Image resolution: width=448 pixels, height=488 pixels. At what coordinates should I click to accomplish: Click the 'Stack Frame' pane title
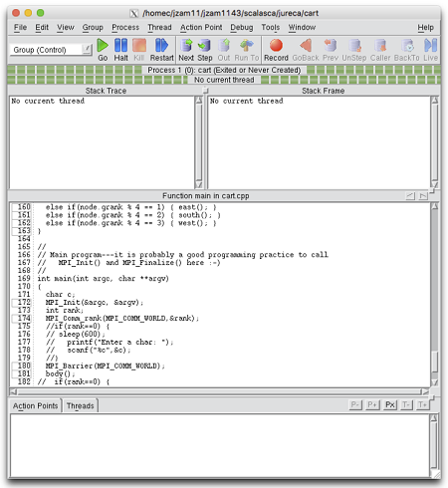point(324,91)
